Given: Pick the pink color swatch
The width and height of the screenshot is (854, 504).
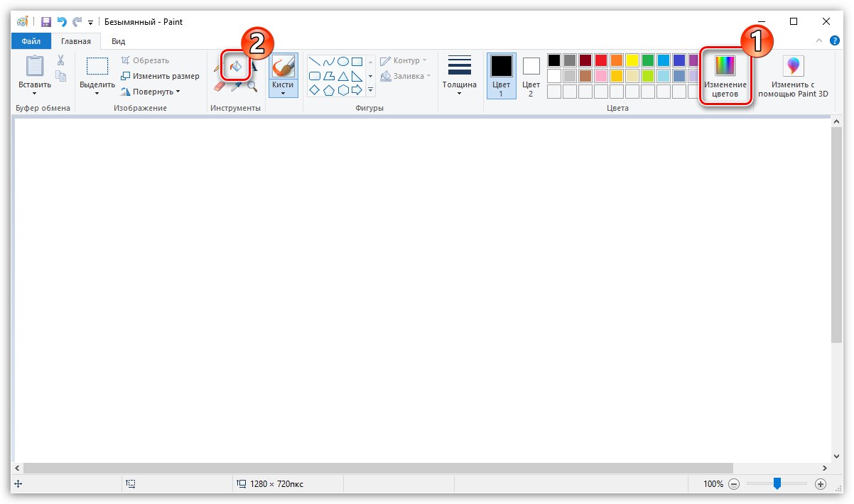Looking at the screenshot, I should [x=600, y=76].
